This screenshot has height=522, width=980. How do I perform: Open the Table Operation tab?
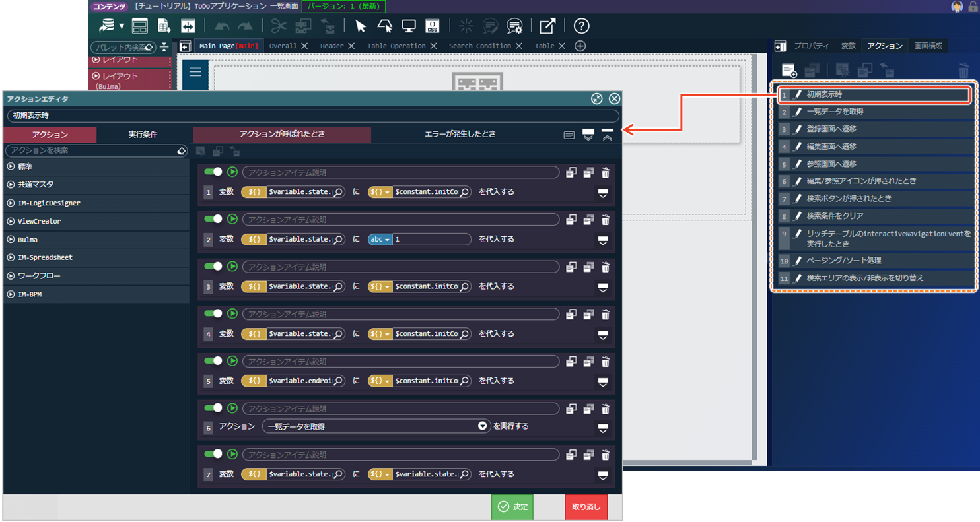[396, 46]
